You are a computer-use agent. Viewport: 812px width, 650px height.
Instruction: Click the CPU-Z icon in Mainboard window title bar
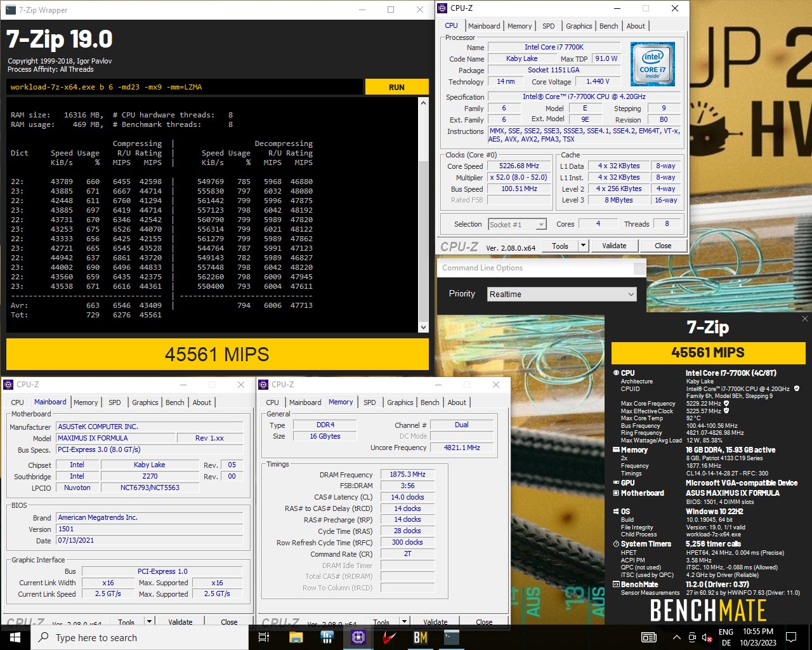tap(8, 385)
